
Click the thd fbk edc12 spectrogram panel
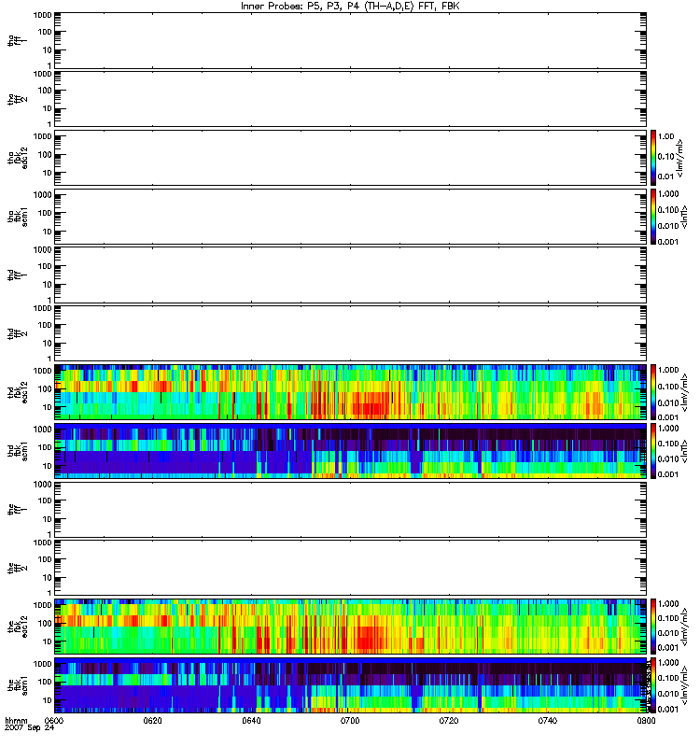351,392
